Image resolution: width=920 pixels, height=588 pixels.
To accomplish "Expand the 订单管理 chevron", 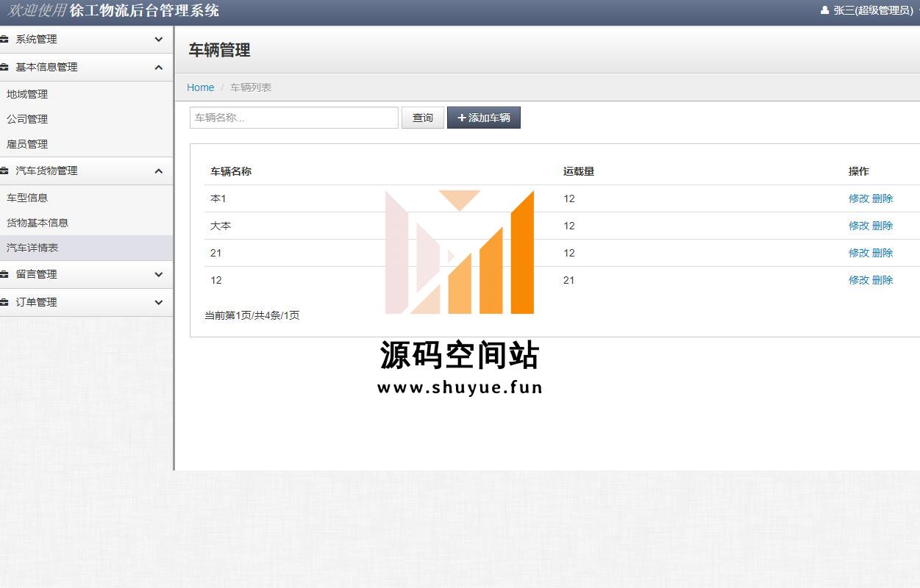I will coord(159,302).
